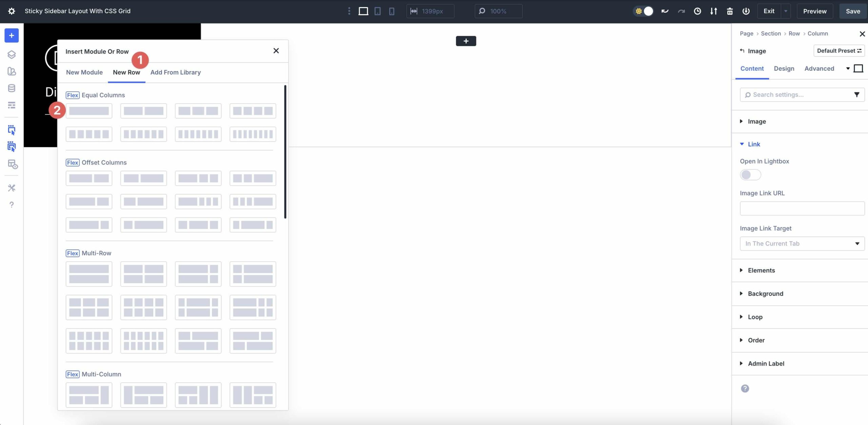Click the trash icon in the top toolbar

[730, 11]
